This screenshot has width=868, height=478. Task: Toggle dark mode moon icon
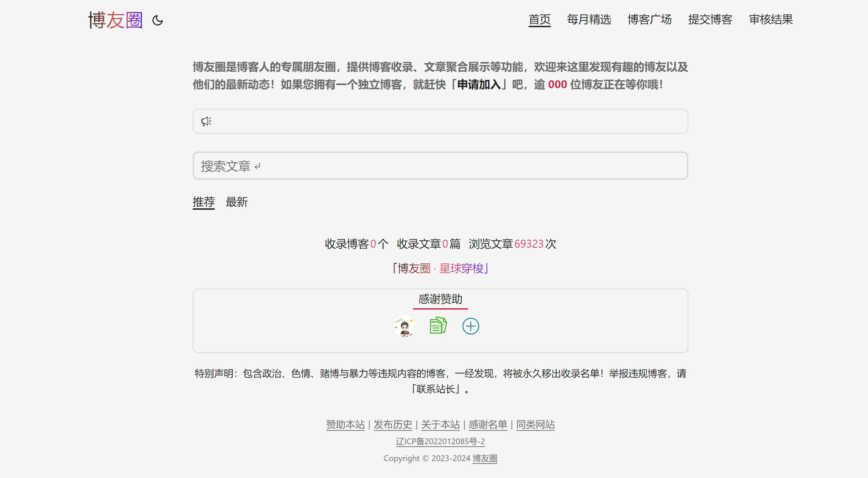point(158,20)
